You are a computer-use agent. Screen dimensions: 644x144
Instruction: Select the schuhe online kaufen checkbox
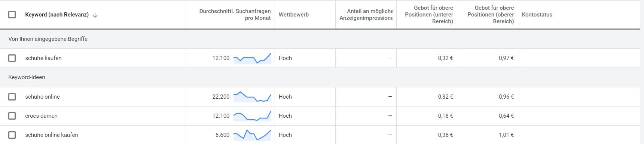(x=12, y=135)
